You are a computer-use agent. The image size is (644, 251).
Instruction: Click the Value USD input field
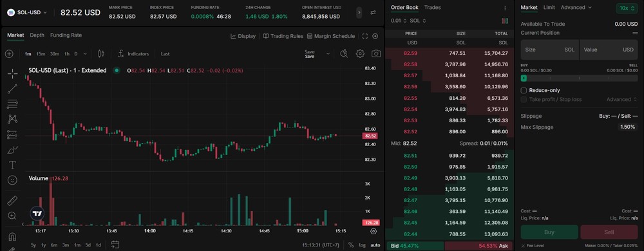click(609, 50)
